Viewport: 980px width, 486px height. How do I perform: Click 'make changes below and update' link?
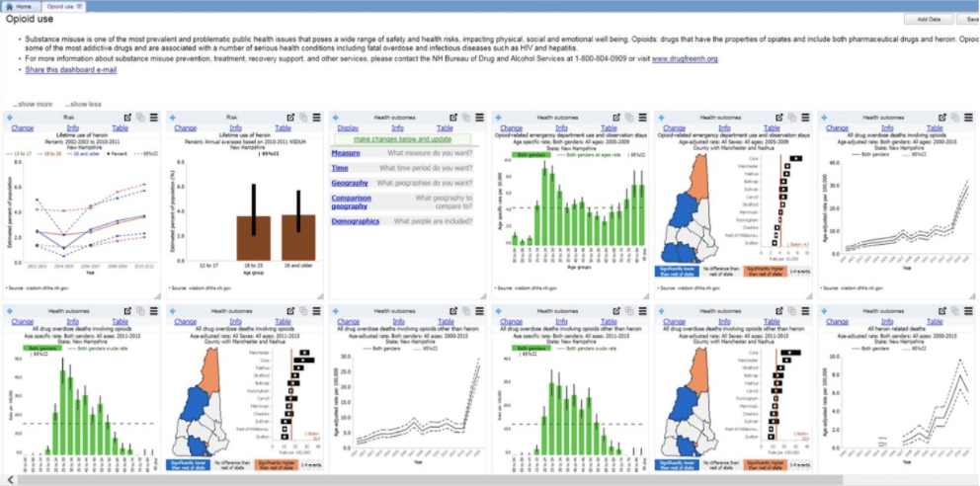tap(403, 140)
